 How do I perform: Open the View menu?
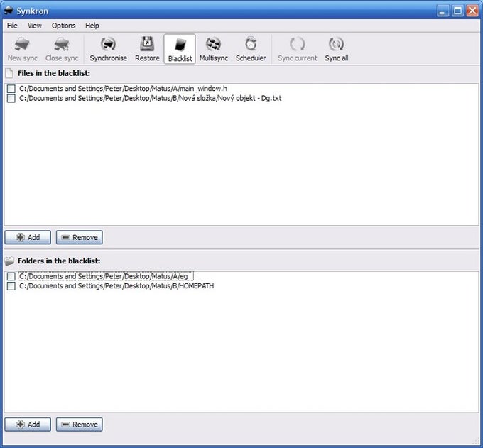tap(35, 26)
